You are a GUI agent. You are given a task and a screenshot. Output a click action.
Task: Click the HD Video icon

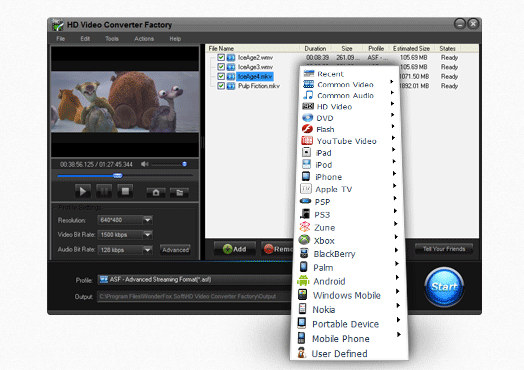(x=308, y=106)
